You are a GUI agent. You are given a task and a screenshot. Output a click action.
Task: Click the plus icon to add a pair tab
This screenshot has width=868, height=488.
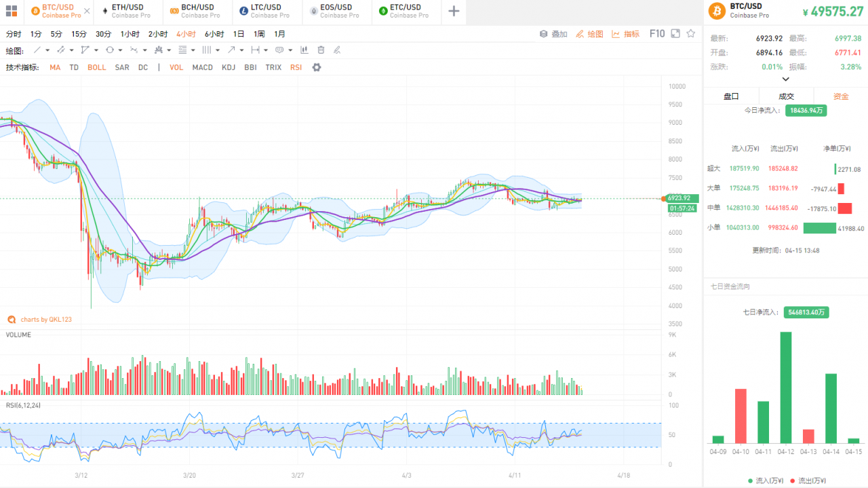(x=454, y=11)
